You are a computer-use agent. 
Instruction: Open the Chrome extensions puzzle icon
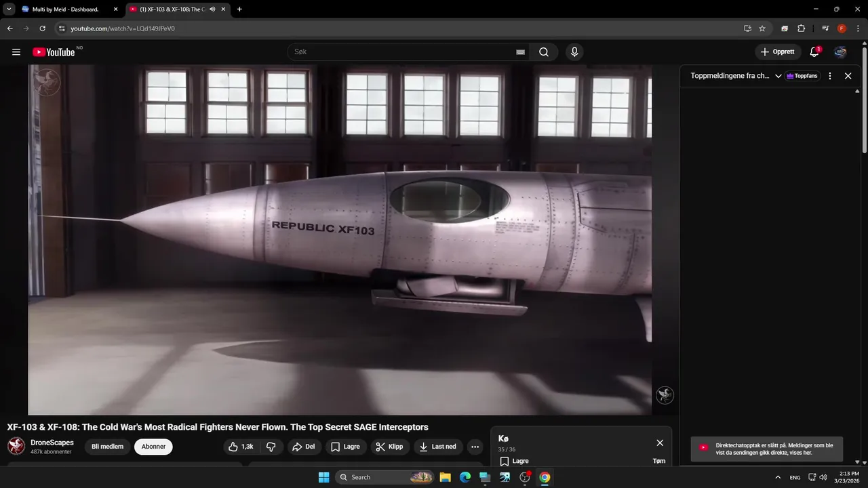coord(801,28)
